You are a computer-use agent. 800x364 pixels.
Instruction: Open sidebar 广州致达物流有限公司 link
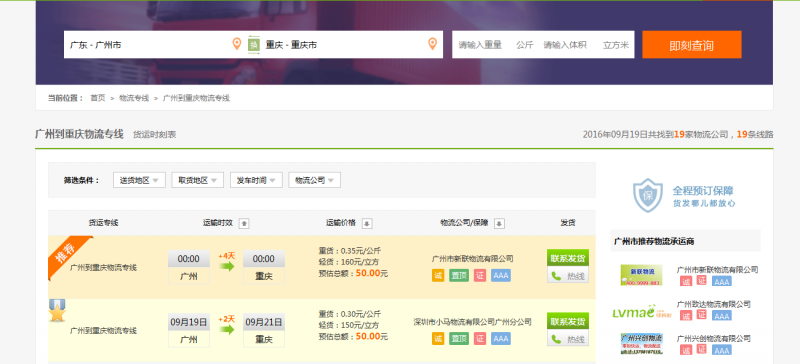click(714, 304)
